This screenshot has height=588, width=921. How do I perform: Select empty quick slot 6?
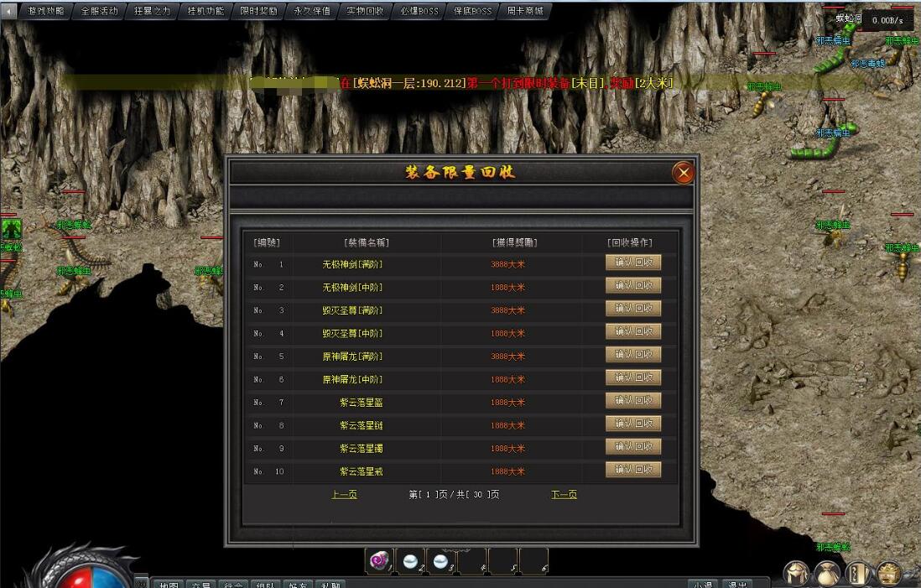point(534,561)
